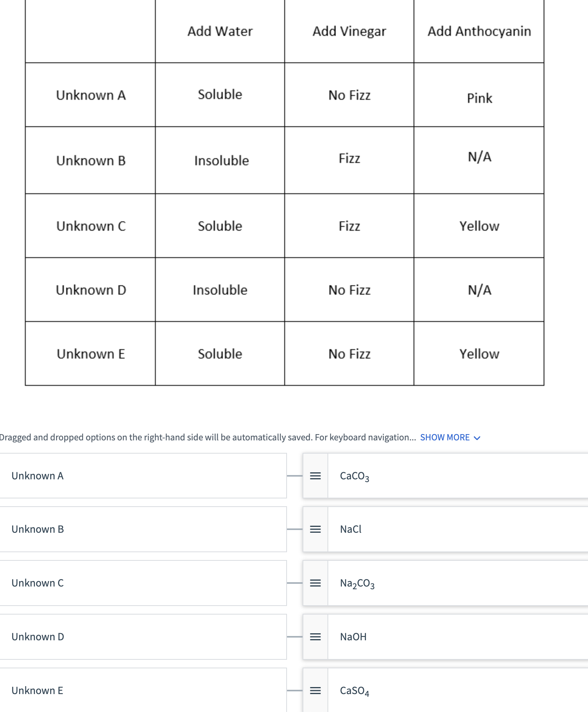Click the Unknown D drop zone
The width and height of the screenshot is (588, 712).
143,637
